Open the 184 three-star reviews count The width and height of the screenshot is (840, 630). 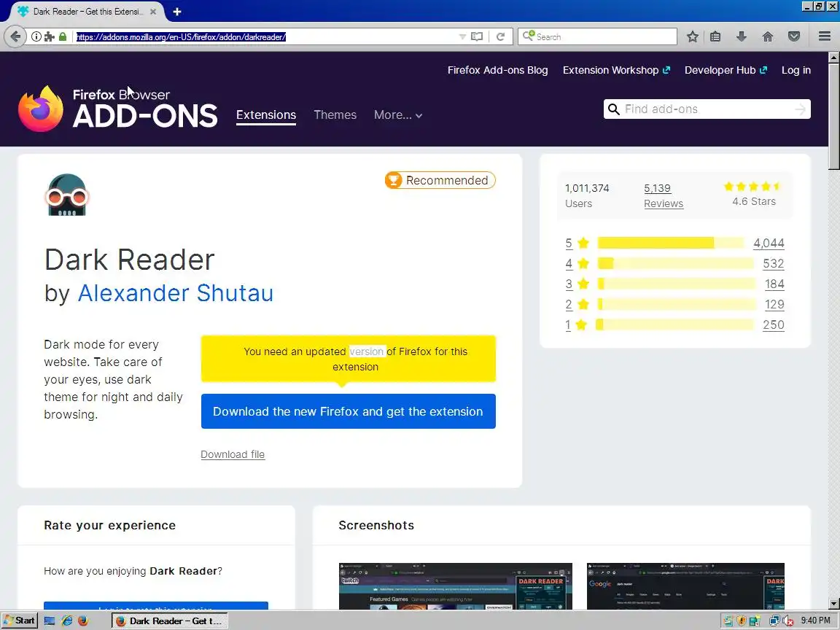[774, 284]
